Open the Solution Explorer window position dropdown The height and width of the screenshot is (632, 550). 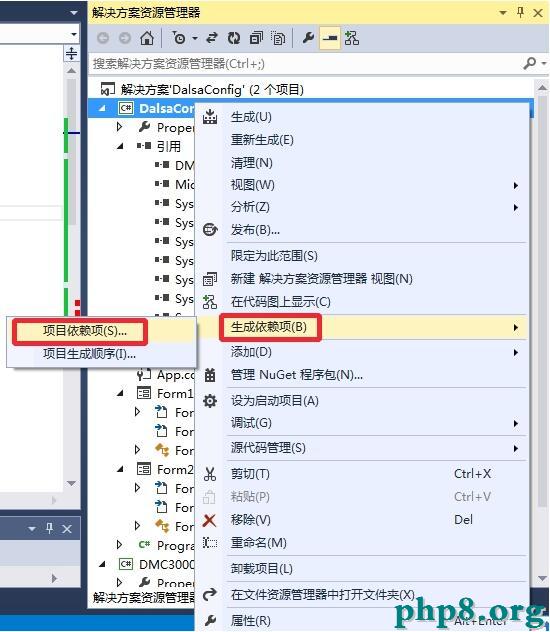click(503, 13)
